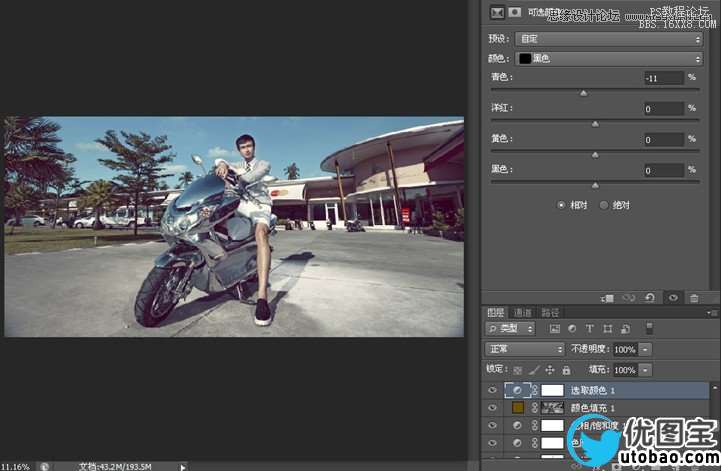Viewport: 722px width, 471px height.
Task: Select the 相对 radio button
Action: click(561, 205)
